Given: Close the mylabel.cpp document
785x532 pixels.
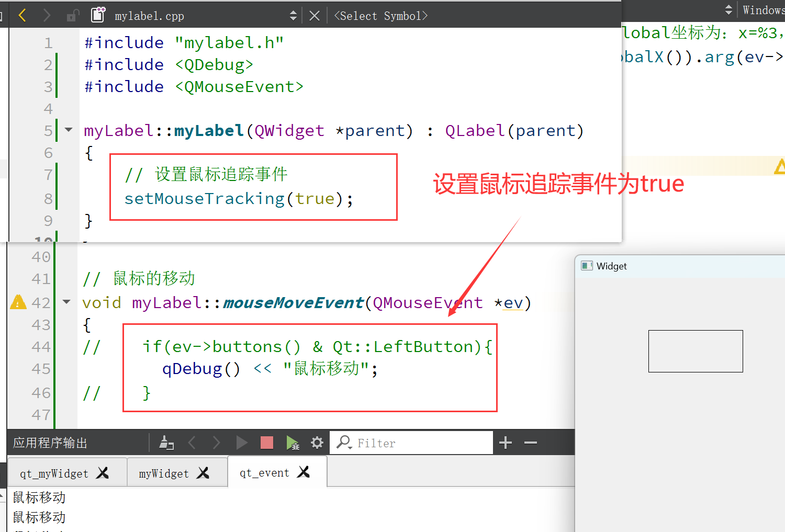Looking at the screenshot, I should point(315,16).
